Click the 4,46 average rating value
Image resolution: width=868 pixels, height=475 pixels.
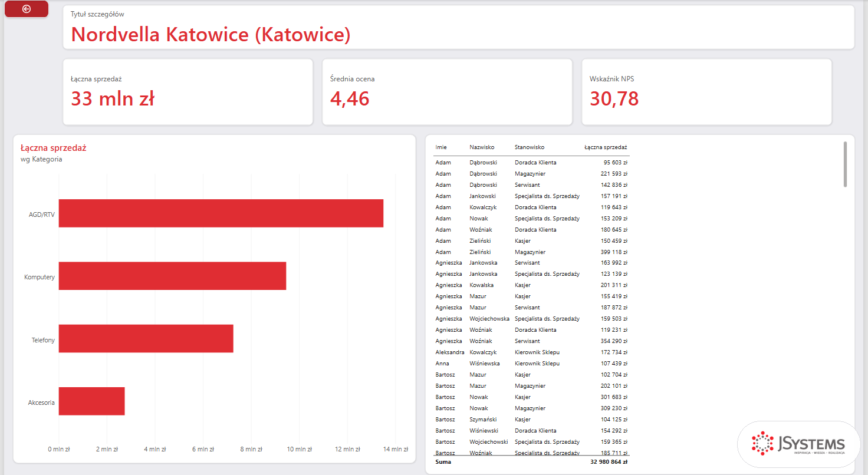(350, 98)
